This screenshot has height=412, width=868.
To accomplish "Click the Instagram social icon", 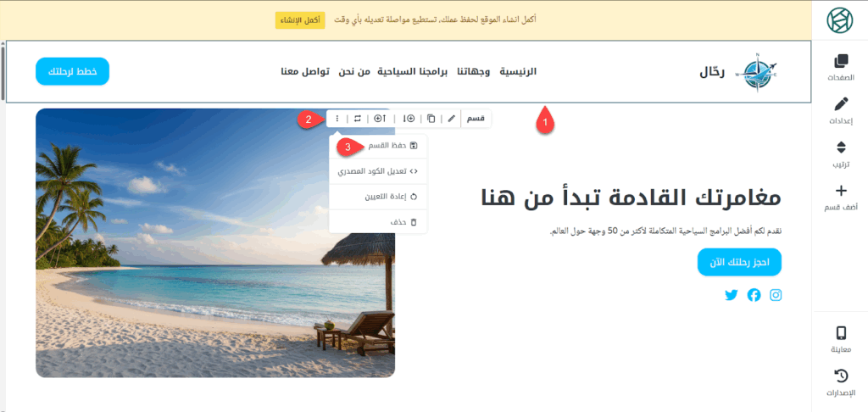I will pyautogui.click(x=776, y=295).
